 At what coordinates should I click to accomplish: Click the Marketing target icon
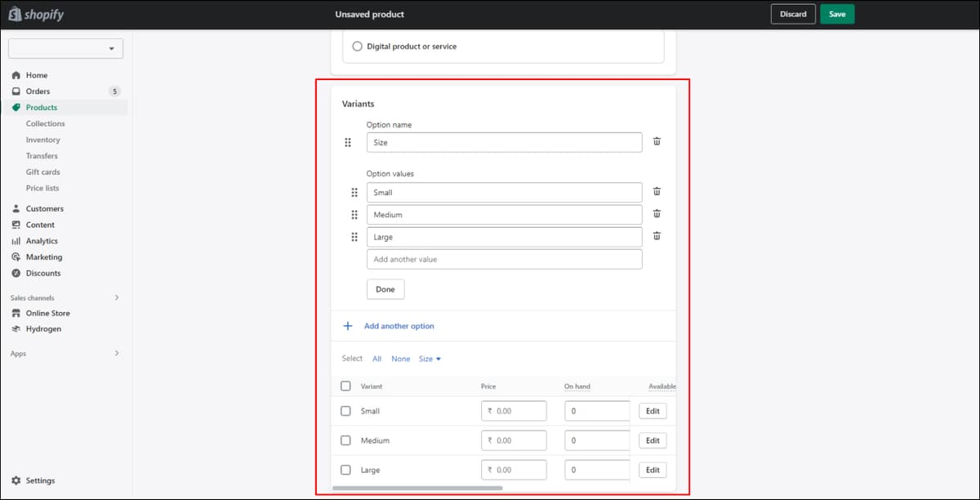tap(16, 257)
